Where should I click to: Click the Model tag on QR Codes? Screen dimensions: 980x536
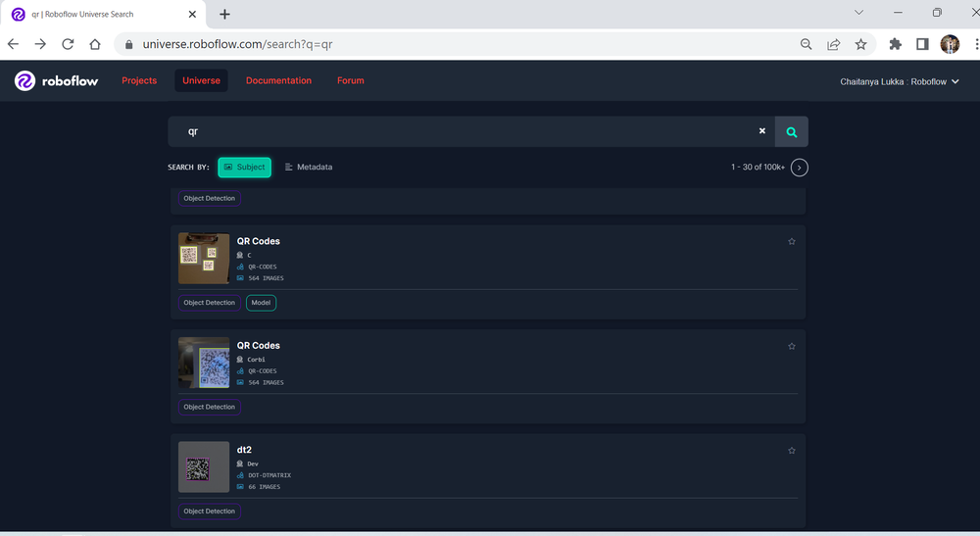pyautogui.click(x=261, y=303)
